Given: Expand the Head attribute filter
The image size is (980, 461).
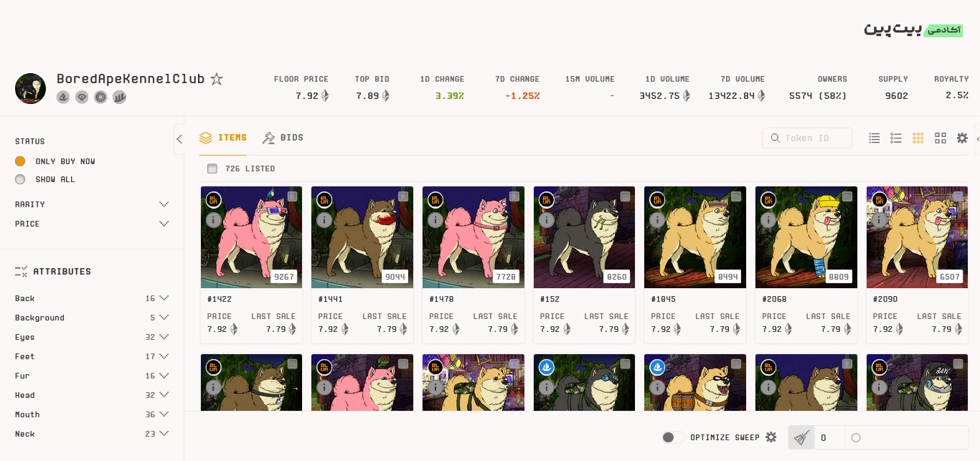Looking at the screenshot, I should 92,395.
